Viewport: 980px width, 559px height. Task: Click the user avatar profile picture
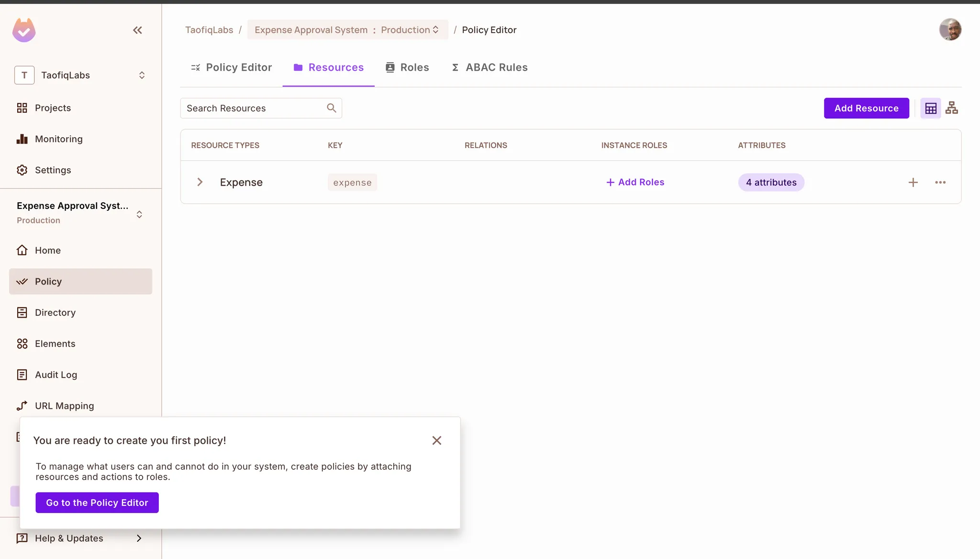tap(950, 30)
